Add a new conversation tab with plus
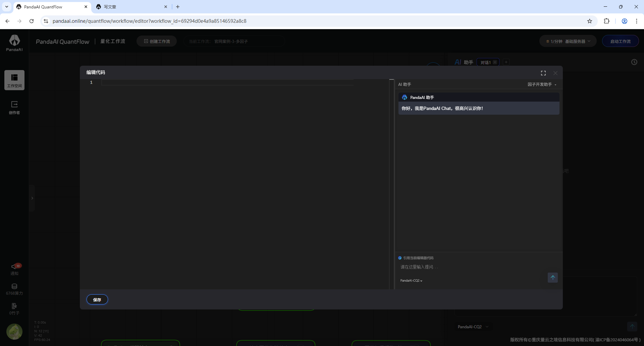The width and height of the screenshot is (644, 346). pyautogui.click(x=506, y=62)
